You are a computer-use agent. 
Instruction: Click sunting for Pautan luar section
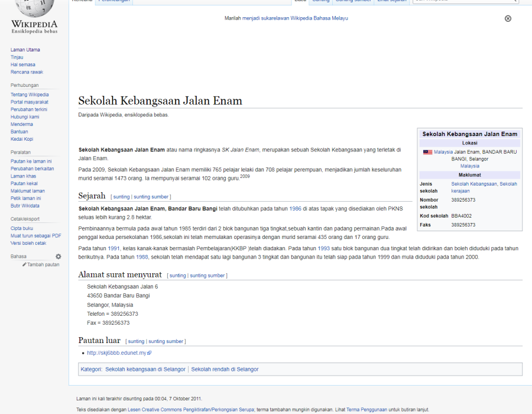tap(136, 341)
